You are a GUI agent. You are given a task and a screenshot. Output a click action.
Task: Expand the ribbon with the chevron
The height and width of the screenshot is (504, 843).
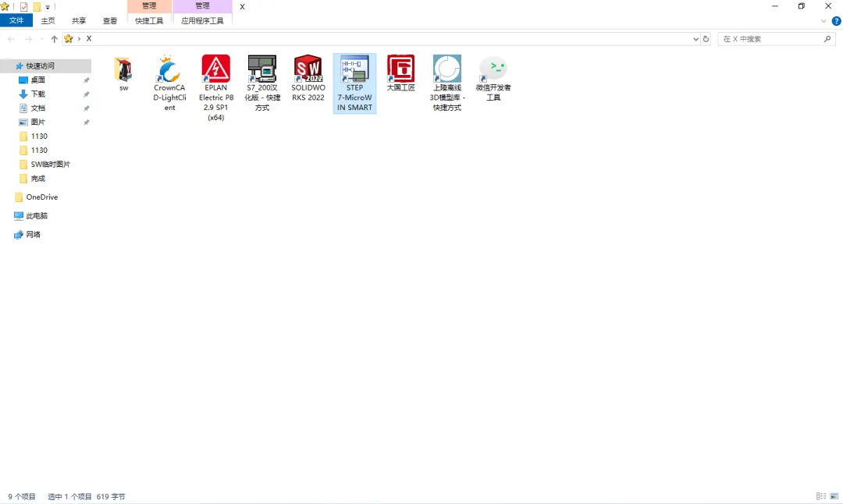pos(823,21)
